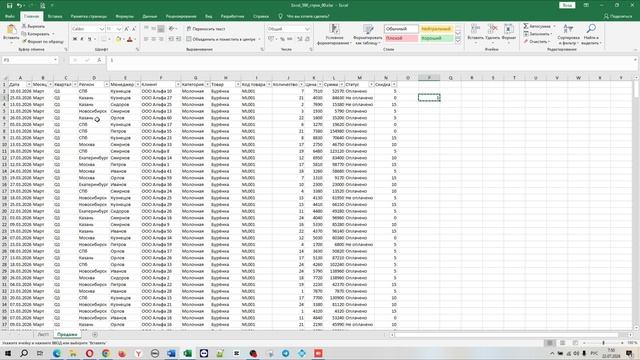
Task: Click the Format cells (Формат) icon
Action: coord(509,29)
